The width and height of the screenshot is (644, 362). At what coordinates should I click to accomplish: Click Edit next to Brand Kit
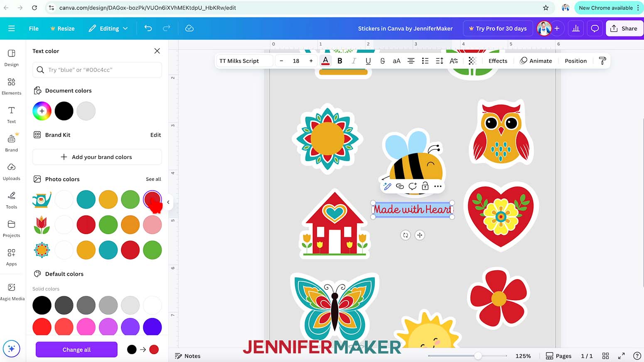[x=156, y=135]
